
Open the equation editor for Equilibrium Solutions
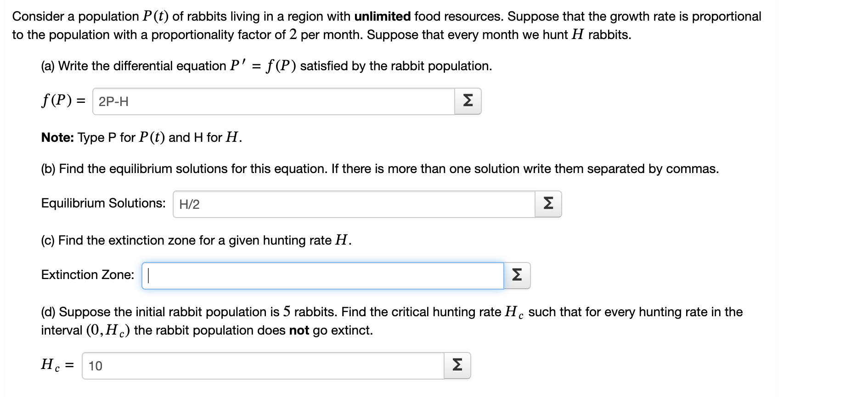click(548, 204)
